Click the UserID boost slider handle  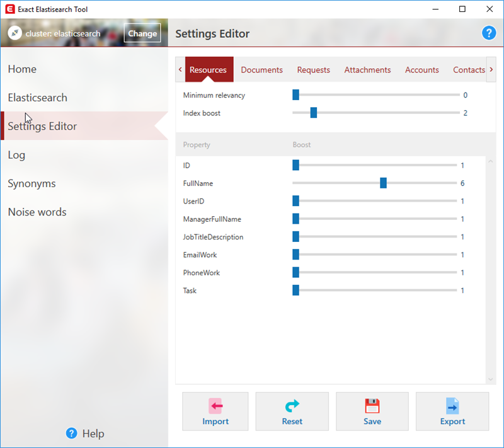(x=295, y=201)
